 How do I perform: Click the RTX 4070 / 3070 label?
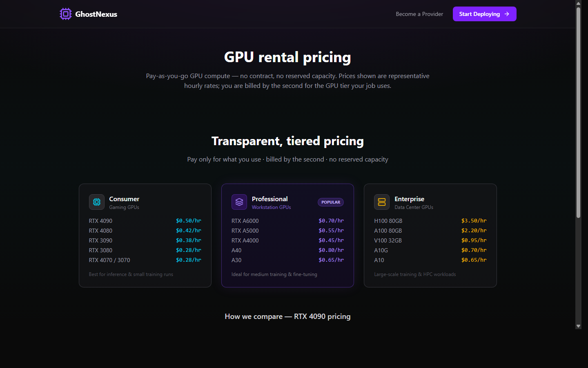(109, 260)
